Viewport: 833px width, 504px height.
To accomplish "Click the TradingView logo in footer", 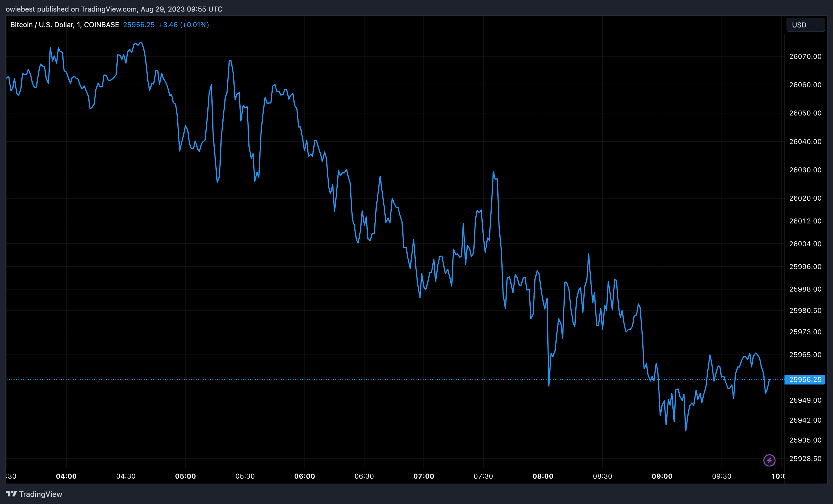I will tap(34, 494).
